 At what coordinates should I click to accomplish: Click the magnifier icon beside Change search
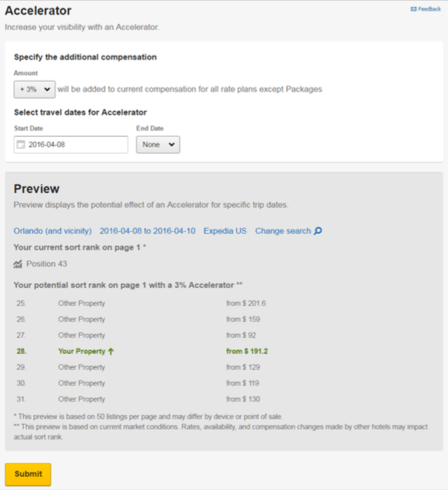point(318,231)
